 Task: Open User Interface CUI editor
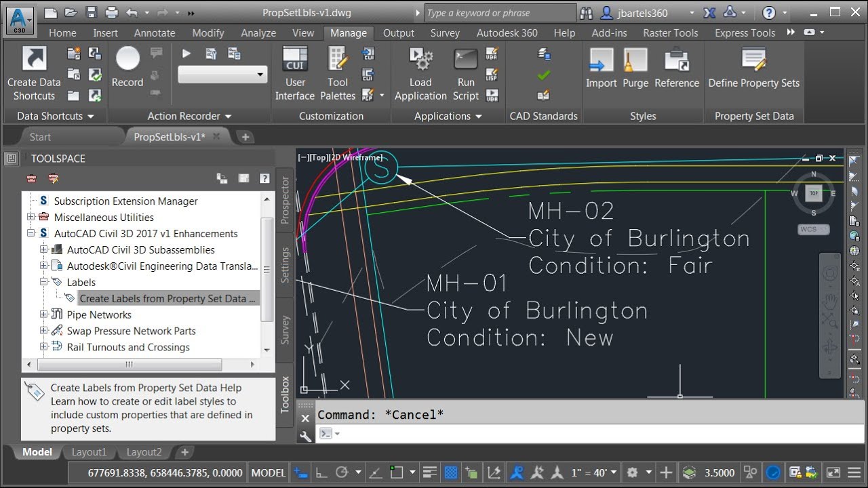click(295, 60)
